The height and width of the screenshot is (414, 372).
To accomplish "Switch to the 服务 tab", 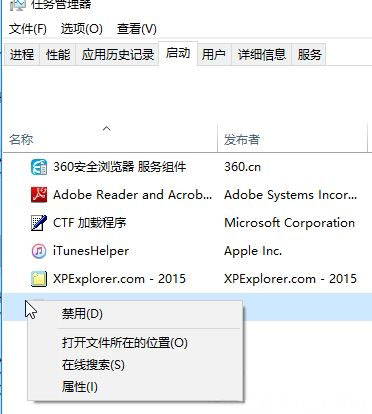I will [x=309, y=55].
